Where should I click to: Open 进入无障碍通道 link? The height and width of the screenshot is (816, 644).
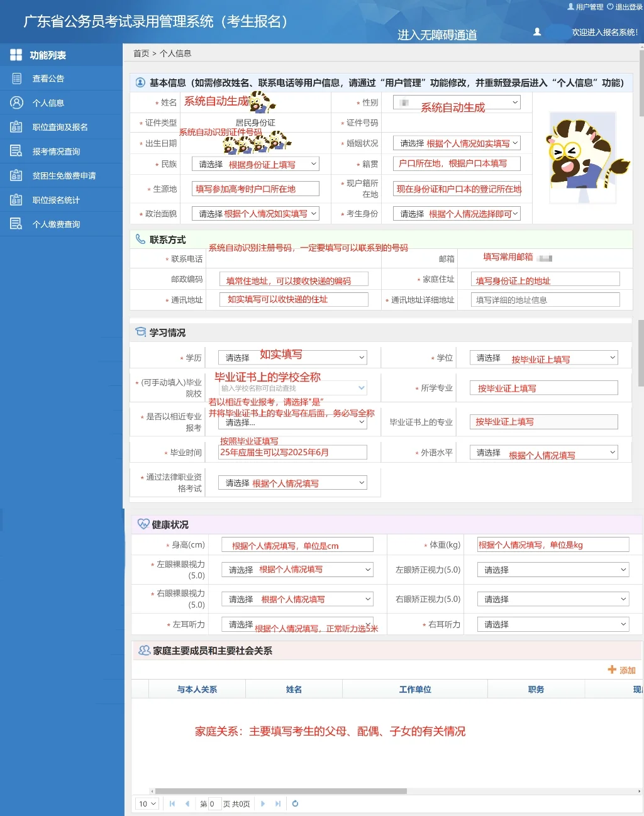tap(436, 36)
